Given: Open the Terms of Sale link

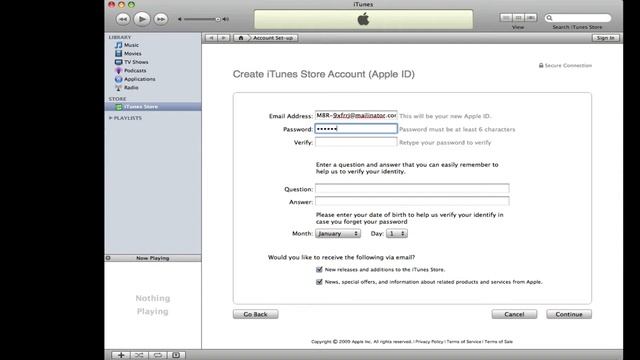Looking at the screenshot, I should 498,342.
